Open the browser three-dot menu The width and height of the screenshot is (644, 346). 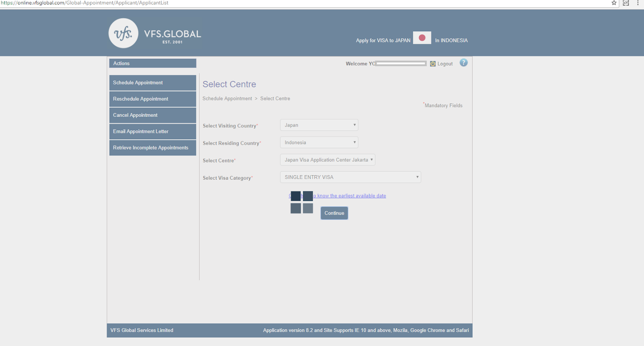click(x=638, y=3)
